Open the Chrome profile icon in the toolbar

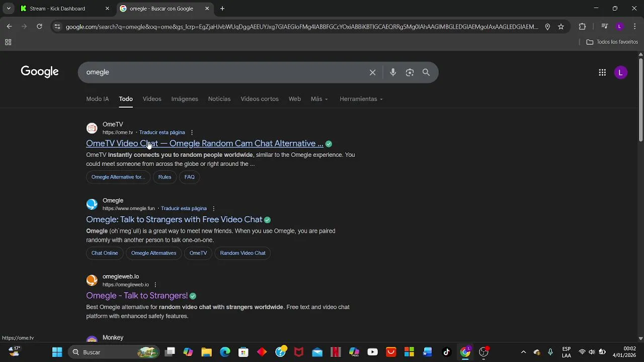(620, 27)
